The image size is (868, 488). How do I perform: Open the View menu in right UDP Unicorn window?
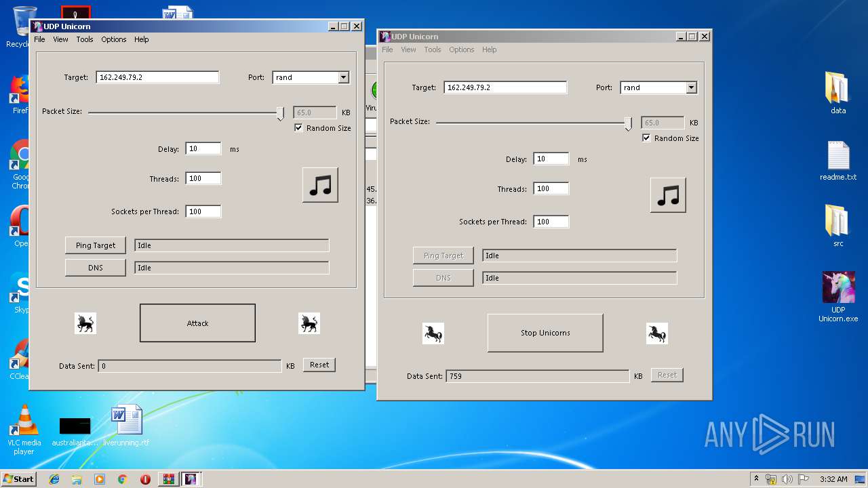(x=408, y=49)
